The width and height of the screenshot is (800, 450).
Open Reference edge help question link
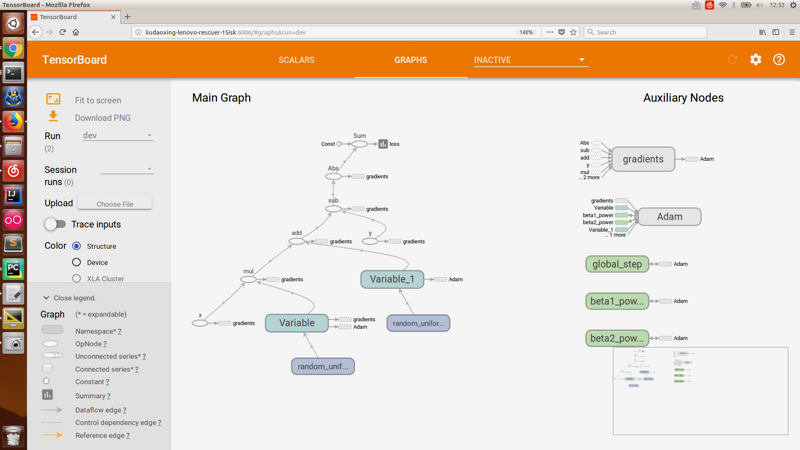click(x=128, y=436)
